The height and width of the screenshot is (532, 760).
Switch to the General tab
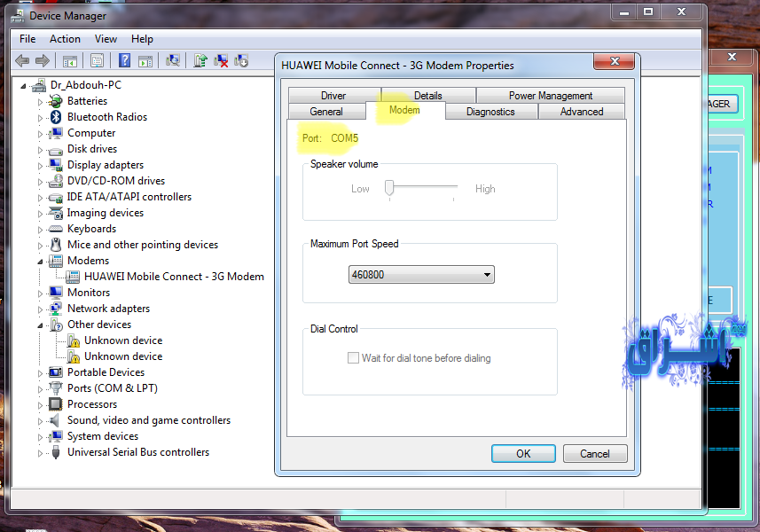(326, 112)
